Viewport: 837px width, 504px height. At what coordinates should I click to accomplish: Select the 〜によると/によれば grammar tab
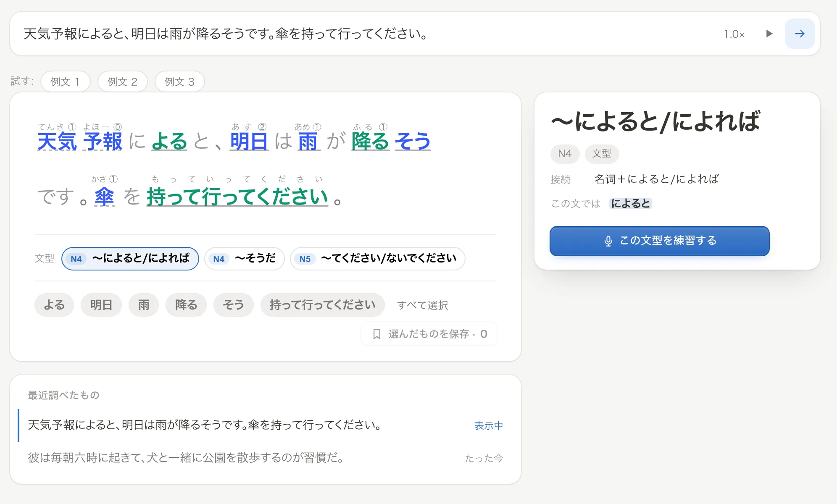[130, 259]
